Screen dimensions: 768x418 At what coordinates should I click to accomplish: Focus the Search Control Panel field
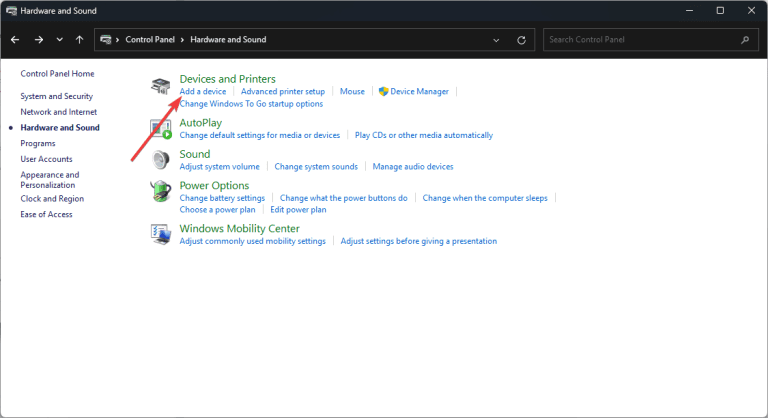(642, 40)
